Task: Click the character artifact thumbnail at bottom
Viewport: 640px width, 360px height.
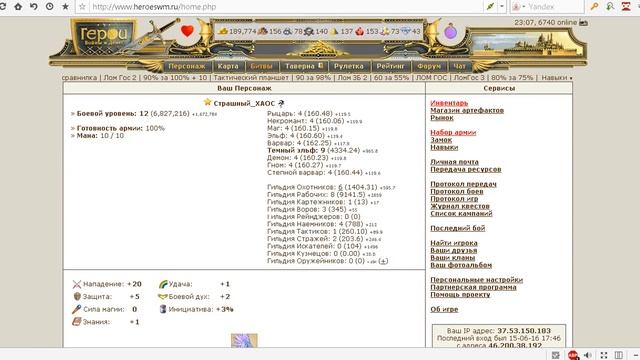Action: (x=244, y=340)
